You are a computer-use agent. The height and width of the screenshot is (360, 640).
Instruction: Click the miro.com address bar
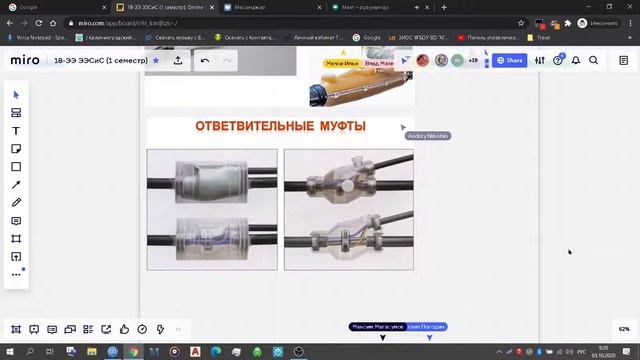click(296, 23)
